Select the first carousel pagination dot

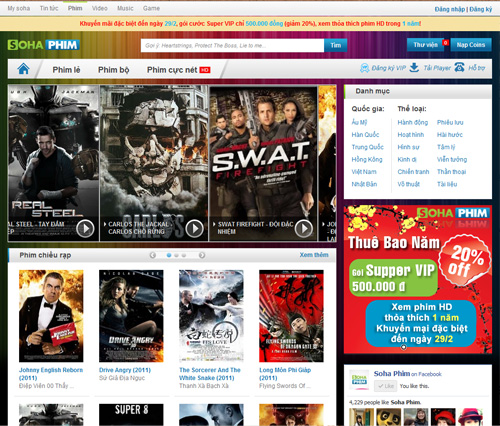point(169,255)
